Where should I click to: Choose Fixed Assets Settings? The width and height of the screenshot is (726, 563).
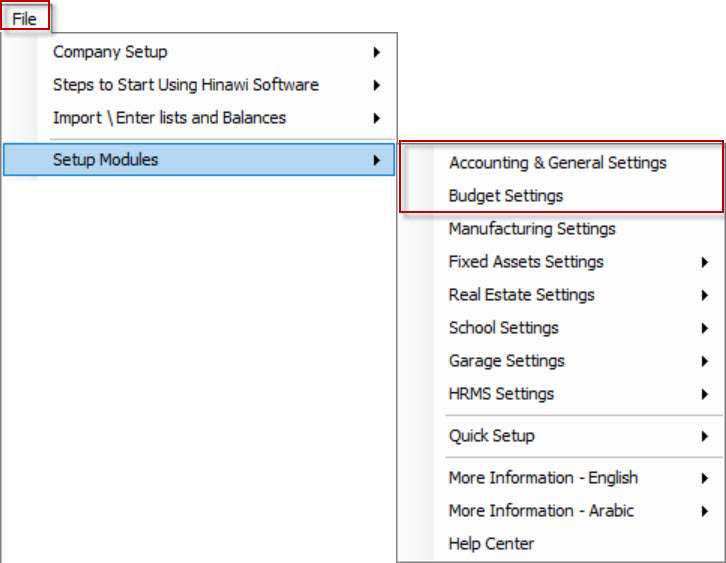coord(561,262)
